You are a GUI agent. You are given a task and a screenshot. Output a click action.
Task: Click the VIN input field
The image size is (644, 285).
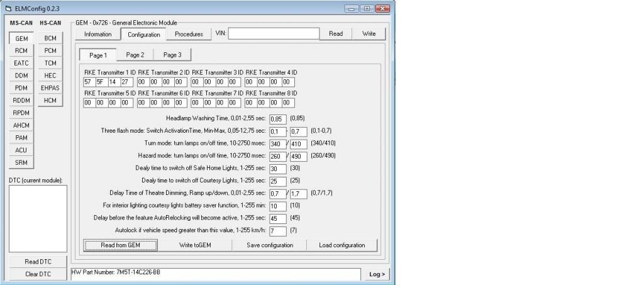click(x=274, y=34)
